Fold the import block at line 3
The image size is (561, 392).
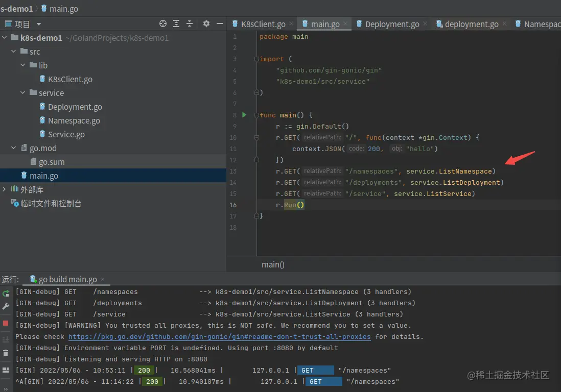[256, 59]
